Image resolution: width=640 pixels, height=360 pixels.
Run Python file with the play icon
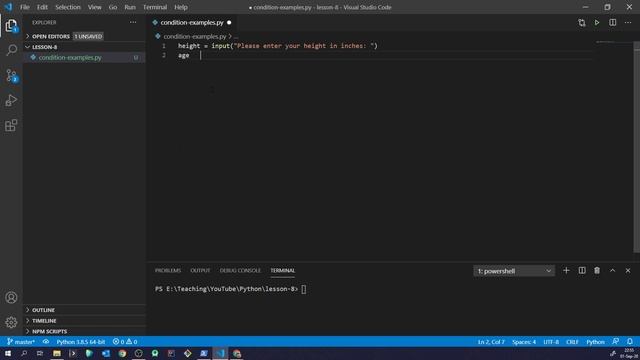tap(597, 23)
